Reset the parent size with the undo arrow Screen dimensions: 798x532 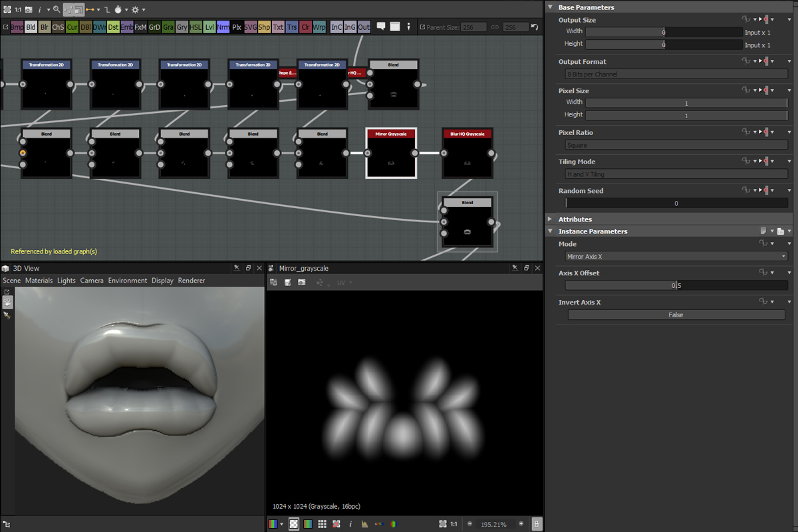[x=535, y=27]
